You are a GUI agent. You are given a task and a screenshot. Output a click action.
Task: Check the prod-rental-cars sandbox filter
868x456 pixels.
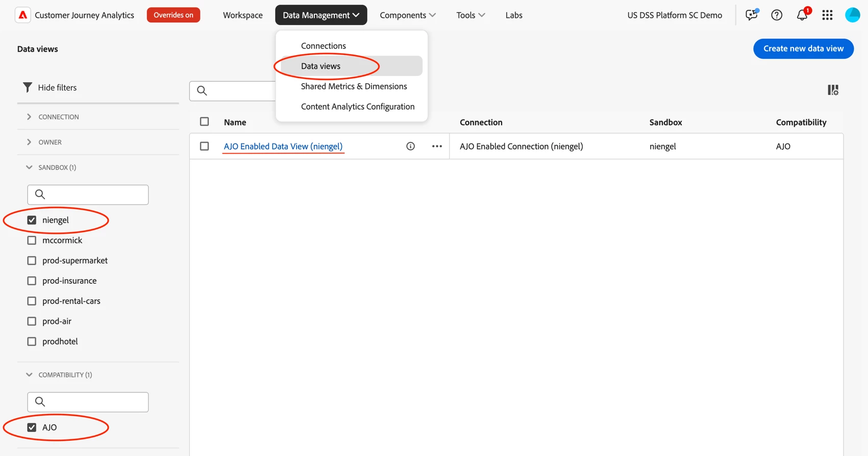coord(32,301)
